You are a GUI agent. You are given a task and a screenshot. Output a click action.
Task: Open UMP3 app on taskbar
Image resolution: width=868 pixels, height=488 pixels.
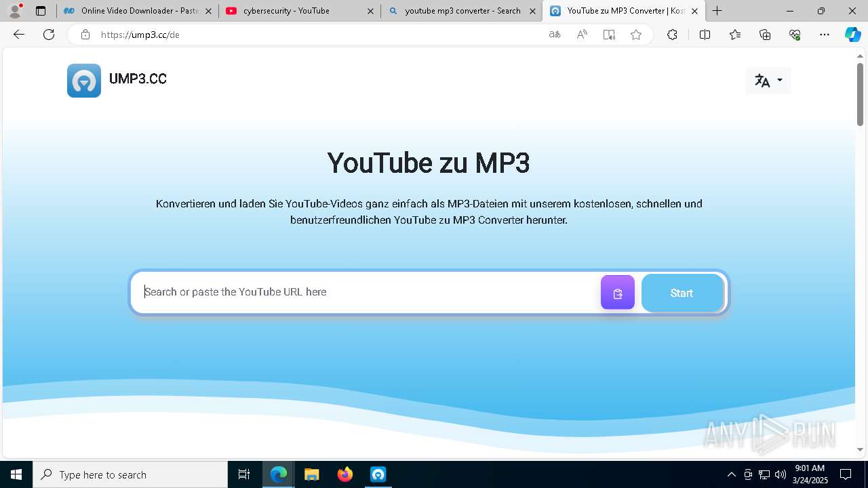[378, 474]
